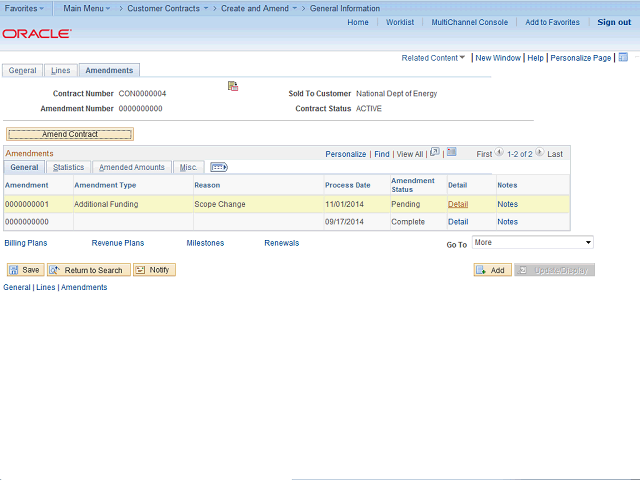Open the Revenue Plans link

point(118,243)
